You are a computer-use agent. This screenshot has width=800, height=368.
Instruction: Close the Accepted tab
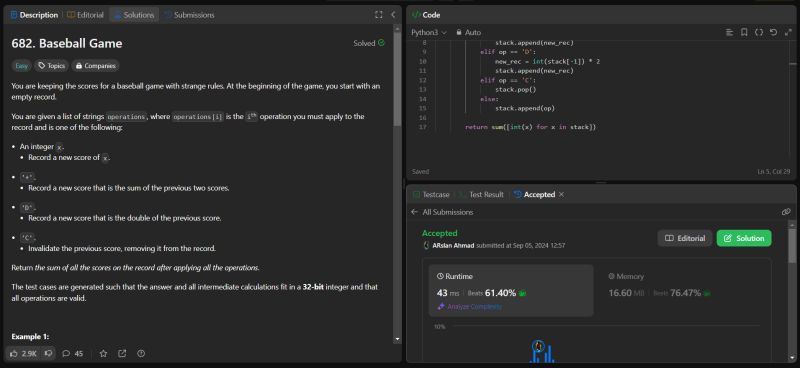click(x=561, y=194)
